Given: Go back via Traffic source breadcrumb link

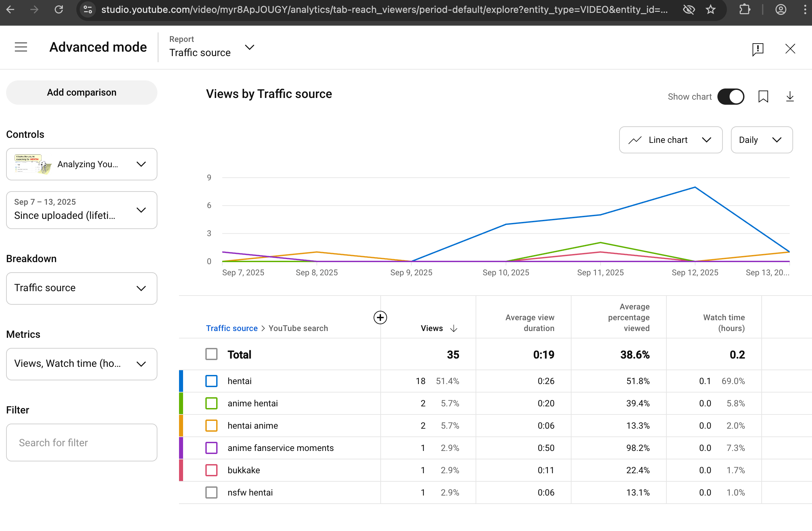Looking at the screenshot, I should (232, 328).
